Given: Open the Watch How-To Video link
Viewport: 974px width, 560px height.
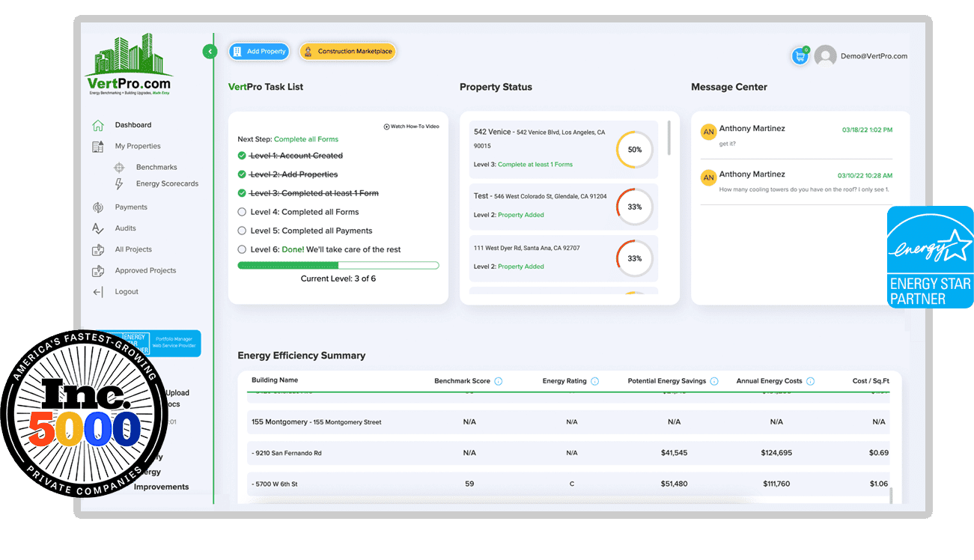Looking at the screenshot, I should pyautogui.click(x=410, y=126).
